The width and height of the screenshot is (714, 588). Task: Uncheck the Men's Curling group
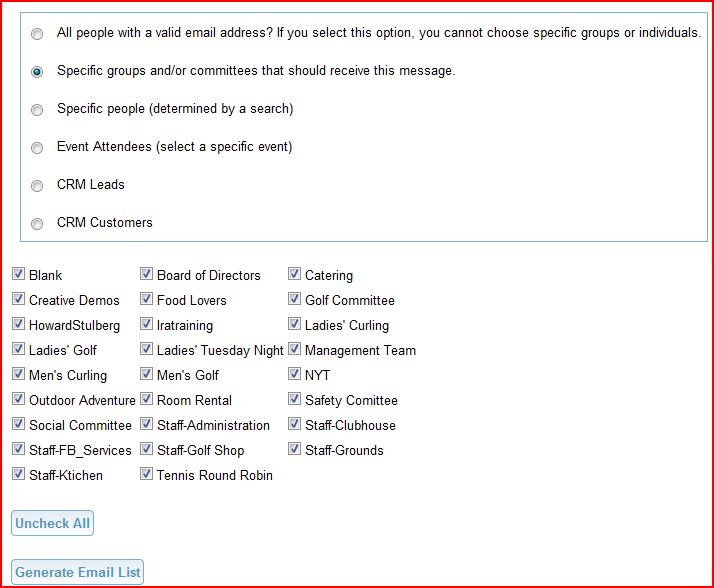[x=18, y=374]
